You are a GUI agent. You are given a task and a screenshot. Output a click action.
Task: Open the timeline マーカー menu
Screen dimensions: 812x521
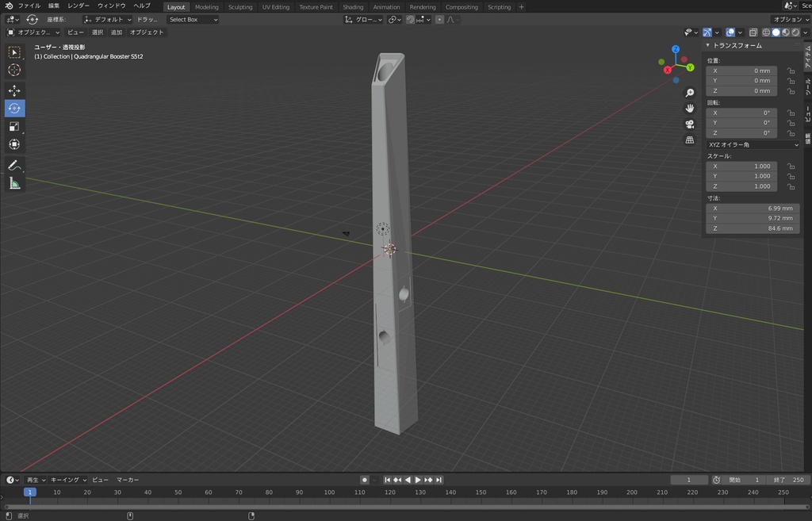pyautogui.click(x=128, y=480)
